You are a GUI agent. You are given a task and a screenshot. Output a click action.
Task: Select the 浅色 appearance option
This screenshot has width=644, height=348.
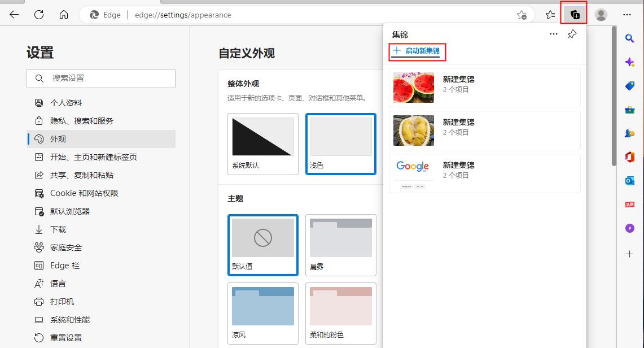340,143
